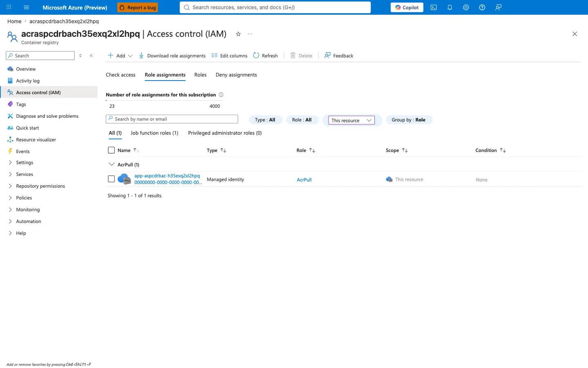
Task: Open Diagnose and solve problems
Action: tap(49, 116)
